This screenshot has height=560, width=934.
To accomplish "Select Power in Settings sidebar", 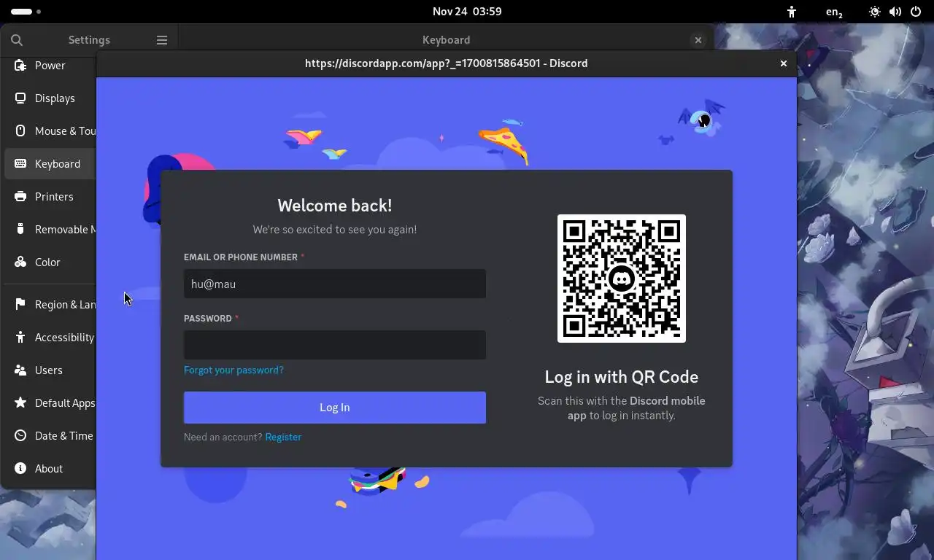I will 50,66.
